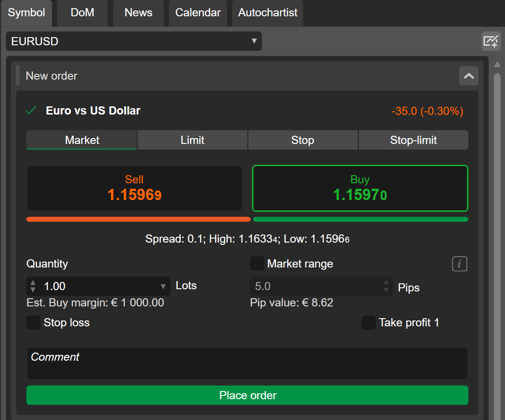This screenshot has height=420, width=505.
Task: Click the quantity 1.00 input field
Action: point(98,286)
